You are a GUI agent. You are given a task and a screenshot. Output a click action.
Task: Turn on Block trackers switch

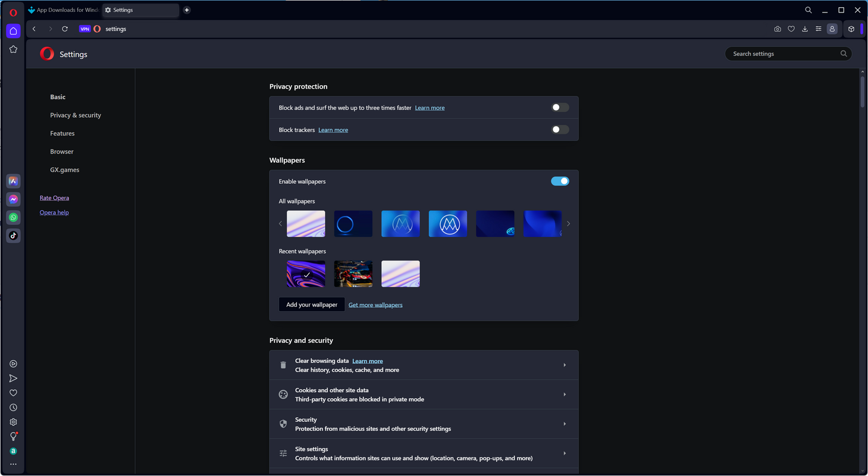[560, 130]
